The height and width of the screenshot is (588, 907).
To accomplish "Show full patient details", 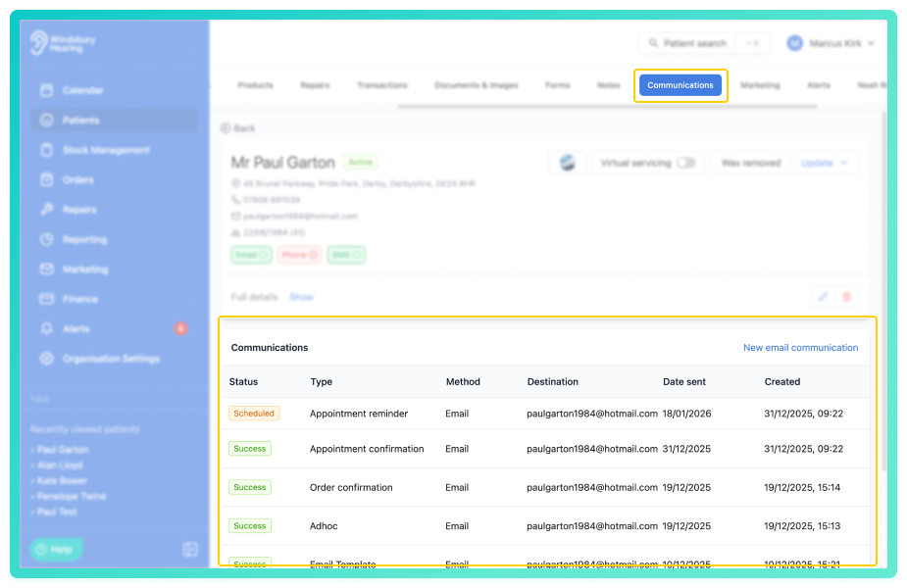I will [301, 297].
